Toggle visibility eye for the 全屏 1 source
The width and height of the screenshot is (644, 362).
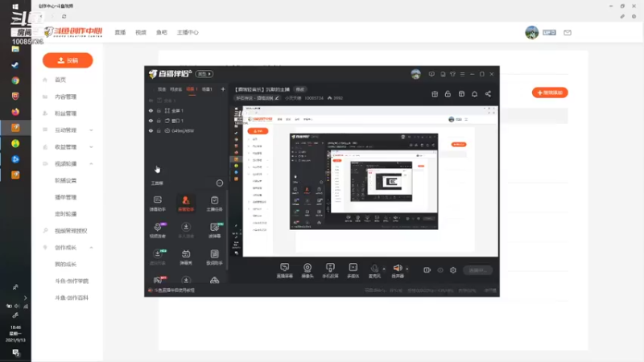pos(151,111)
